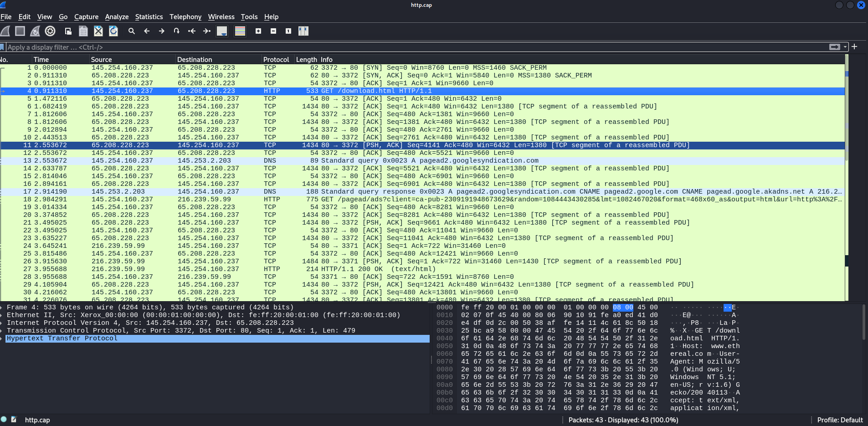
Task: Open the View menu
Action: [45, 17]
